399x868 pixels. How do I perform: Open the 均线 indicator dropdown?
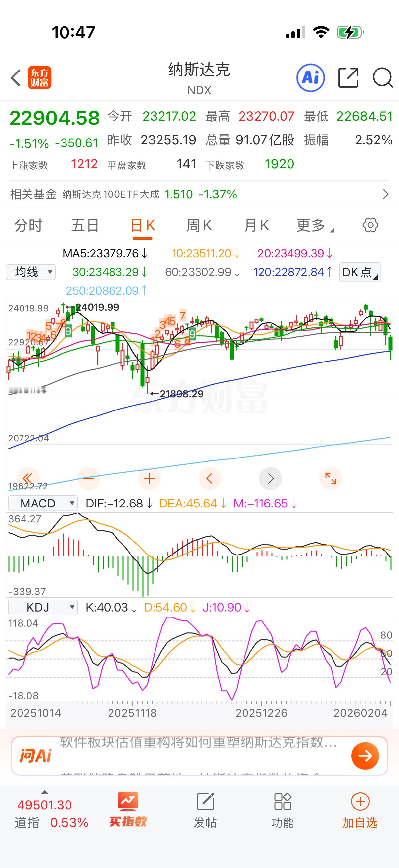point(31,272)
